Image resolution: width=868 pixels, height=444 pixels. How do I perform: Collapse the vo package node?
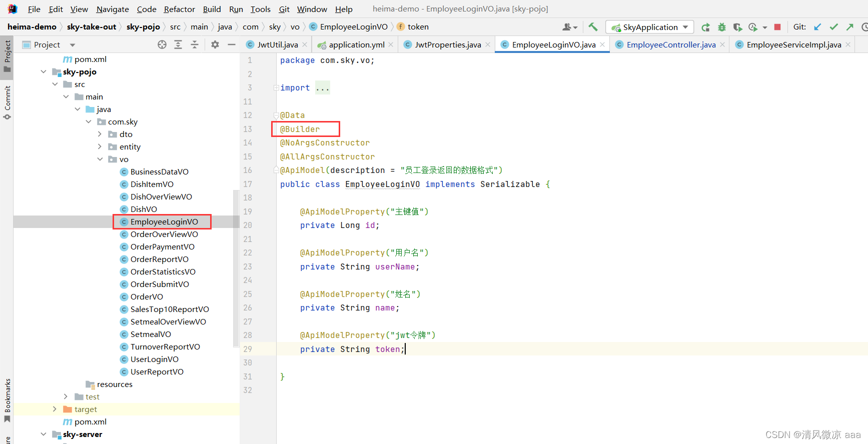(100, 159)
